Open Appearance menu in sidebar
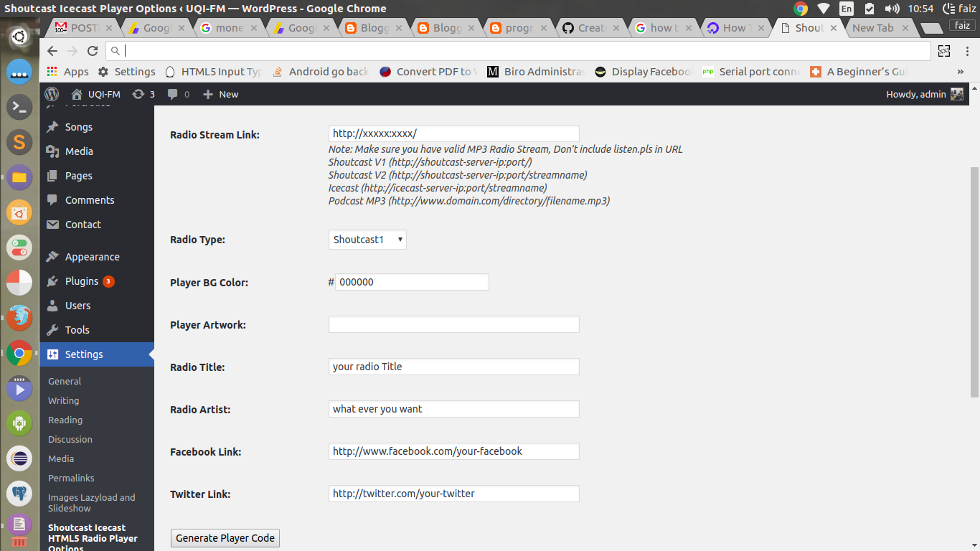The width and height of the screenshot is (980, 551). coord(93,257)
